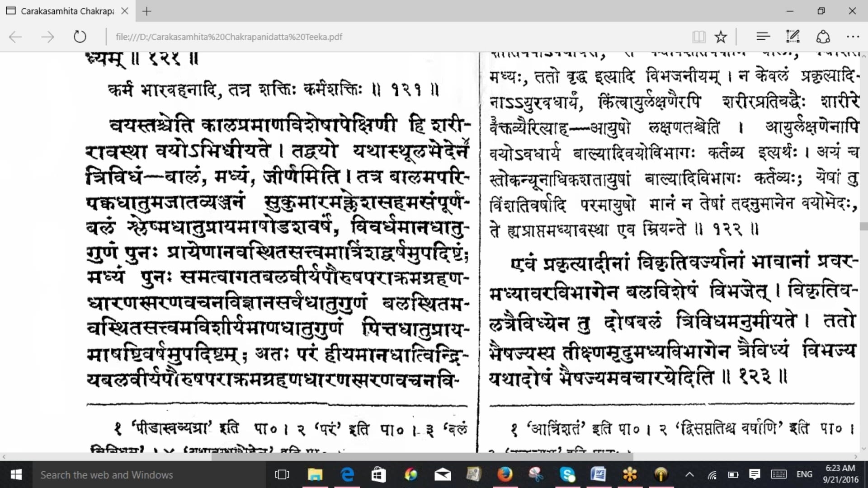Open the Share icon
Image resolution: width=868 pixels, height=488 pixels.
click(823, 37)
